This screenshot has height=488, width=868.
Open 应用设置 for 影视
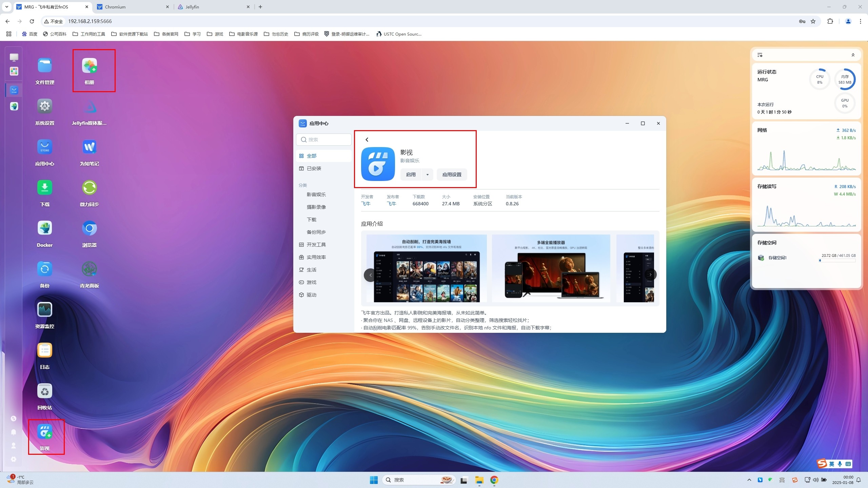(x=452, y=175)
